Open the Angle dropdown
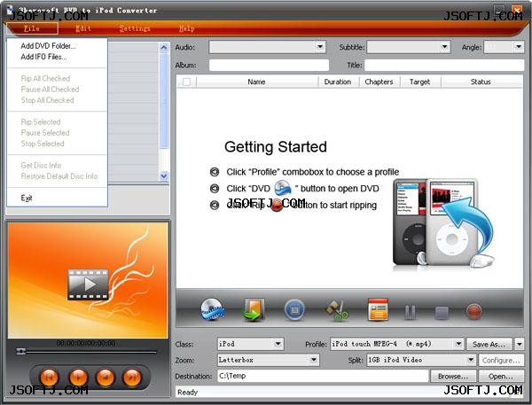Viewport: 532px width, 405px height. pyautogui.click(x=519, y=47)
